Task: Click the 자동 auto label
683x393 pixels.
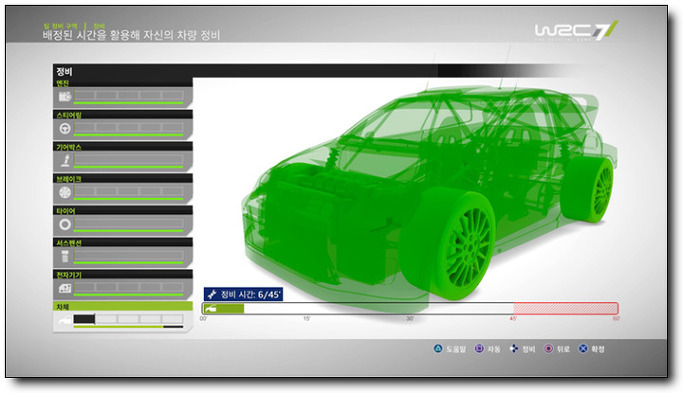Action: pos(494,349)
